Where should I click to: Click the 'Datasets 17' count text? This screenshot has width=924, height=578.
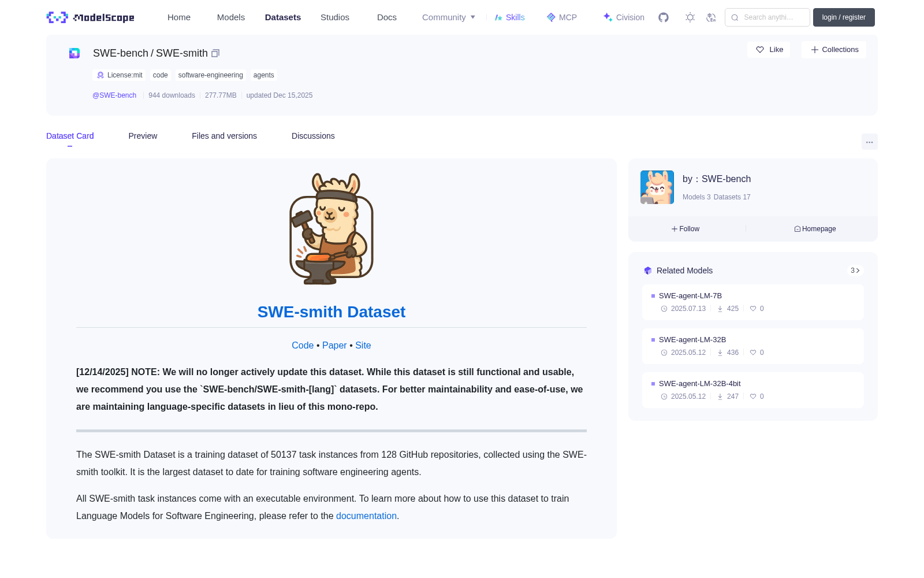tap(732, 197)
